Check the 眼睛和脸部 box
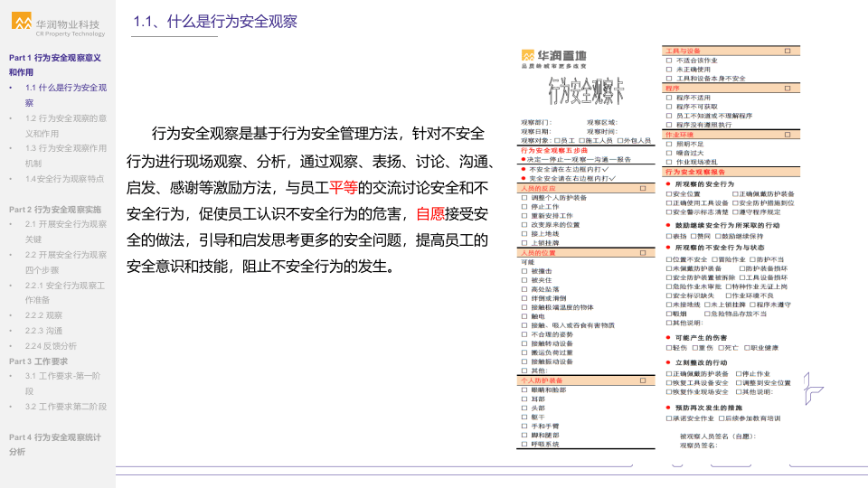Screen dimensions: 868x488 coord(524,390)
